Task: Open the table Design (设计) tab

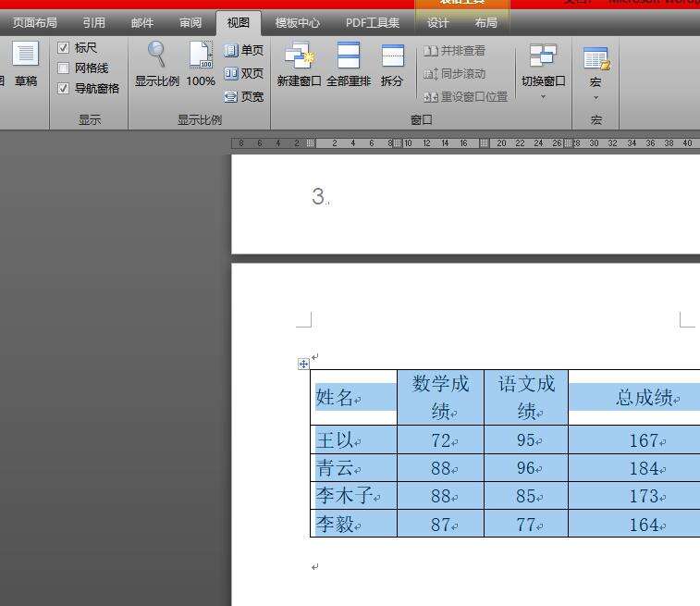Action: point(437,23)
